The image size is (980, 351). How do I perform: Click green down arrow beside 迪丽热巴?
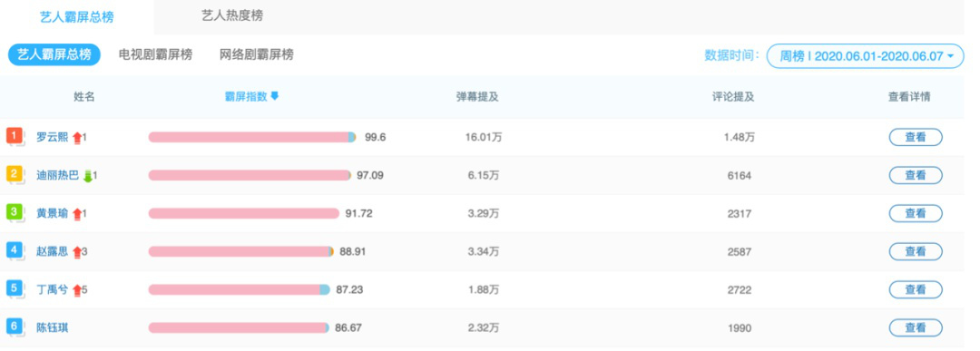click(x=87, y=176)
